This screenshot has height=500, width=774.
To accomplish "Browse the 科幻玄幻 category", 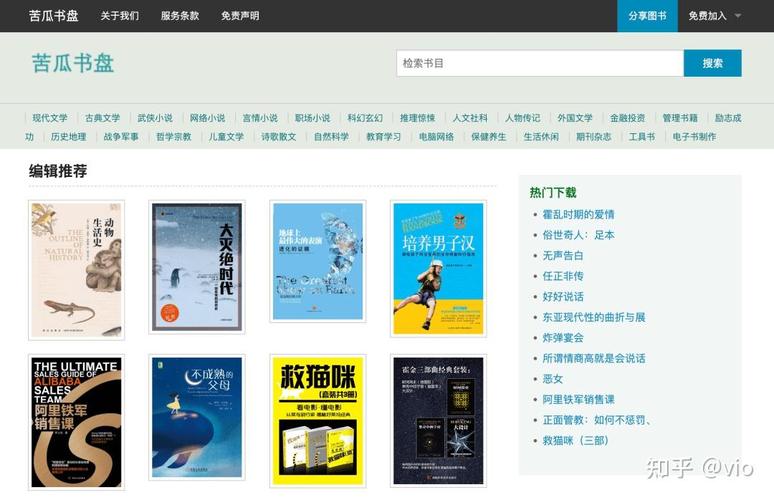I will tap(365, 118).
